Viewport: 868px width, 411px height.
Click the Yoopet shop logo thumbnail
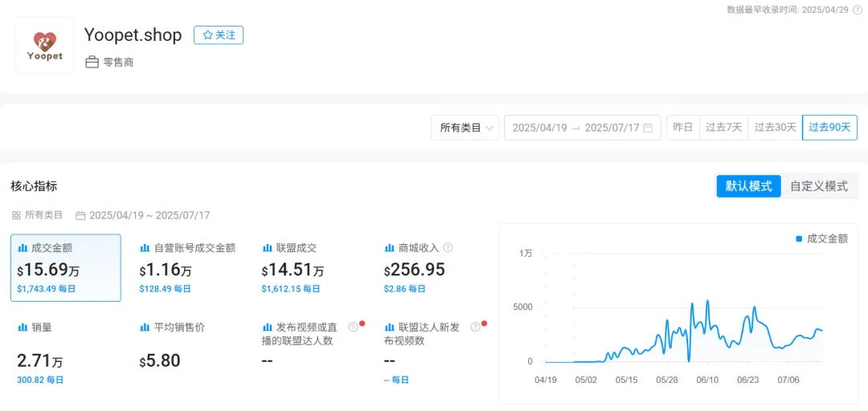click(x=45, y=46)
